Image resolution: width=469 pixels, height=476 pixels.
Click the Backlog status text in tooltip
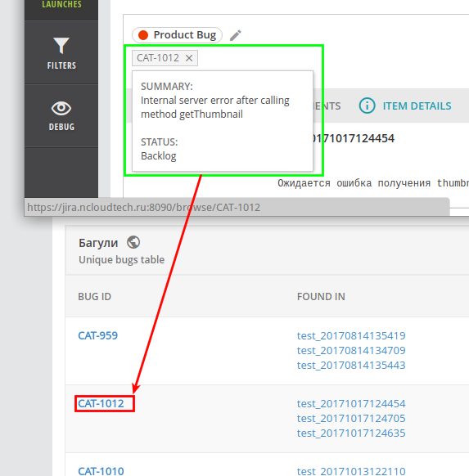click(x=158, y=156)
